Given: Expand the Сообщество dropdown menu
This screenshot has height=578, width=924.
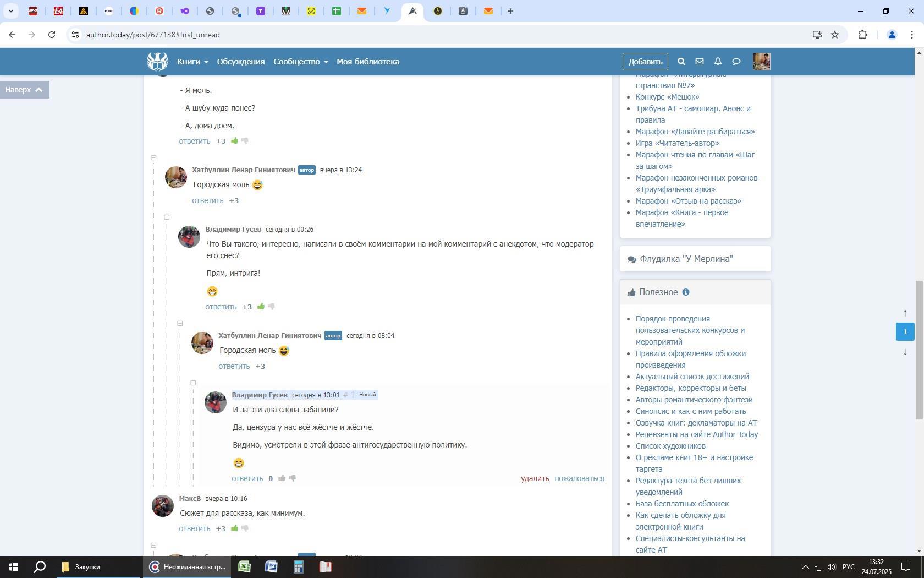Looking at the screenshot, I should point(300,62).
